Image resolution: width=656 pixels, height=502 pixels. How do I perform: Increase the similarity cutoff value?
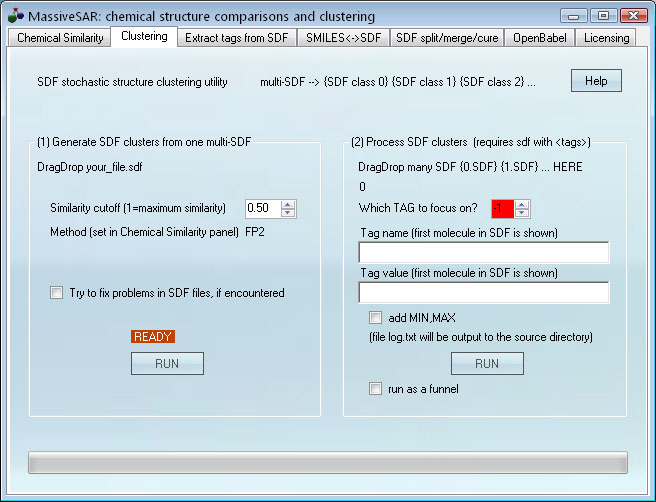tap(289, 204)
